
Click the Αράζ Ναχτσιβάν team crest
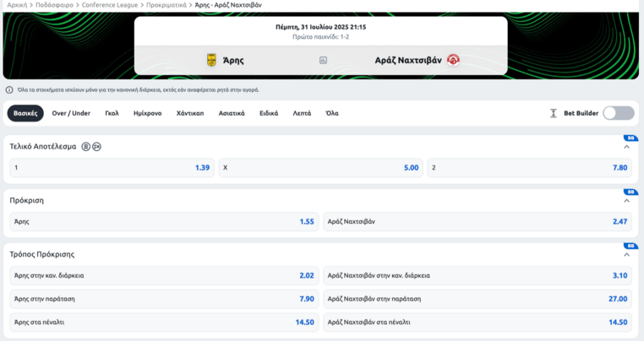pyautogui.click(x=453, y=60)
